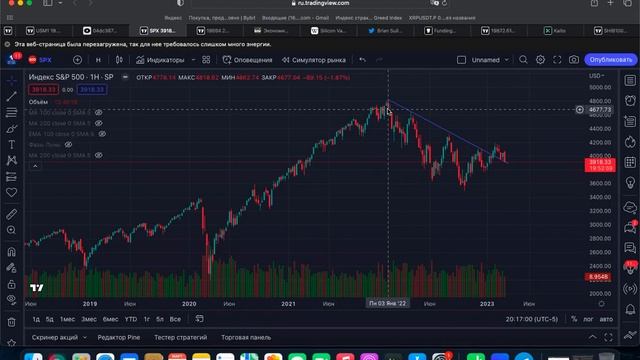Toggle visibility of first MA 200 indicator
This screenshot has width=640, height=360.
click(x=99, y=123)
